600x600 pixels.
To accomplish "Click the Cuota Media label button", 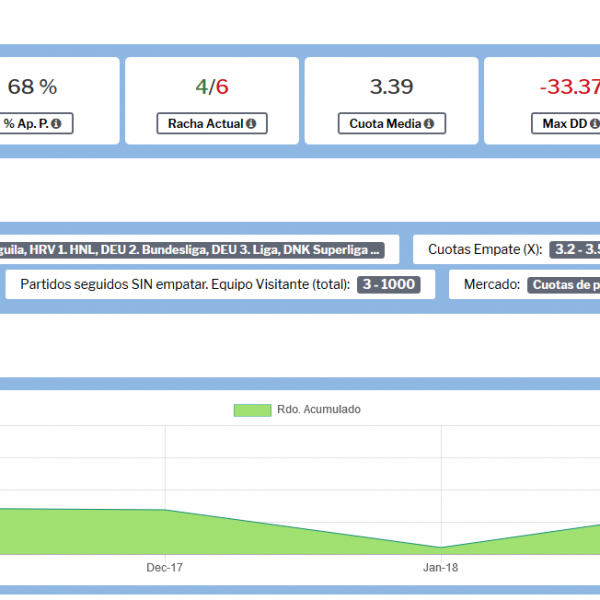I will (392, 123).
